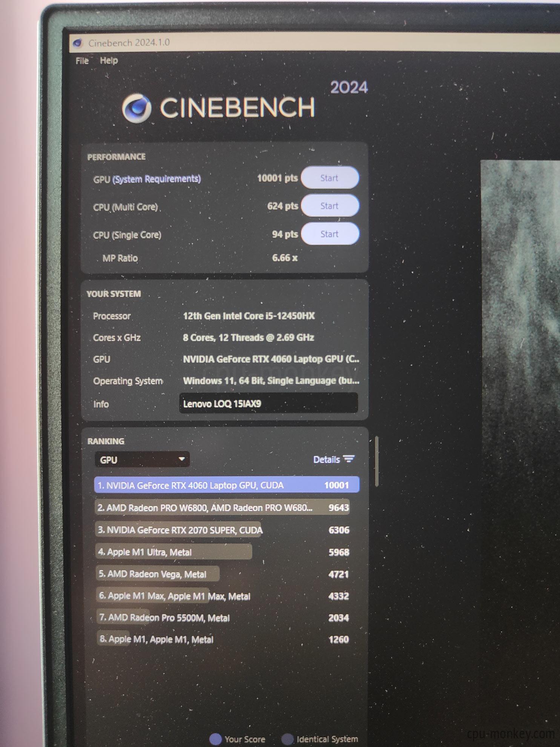Screen dimensions: 560x747
Task: Click the 10001 pts GPU score
Action: 277,178
